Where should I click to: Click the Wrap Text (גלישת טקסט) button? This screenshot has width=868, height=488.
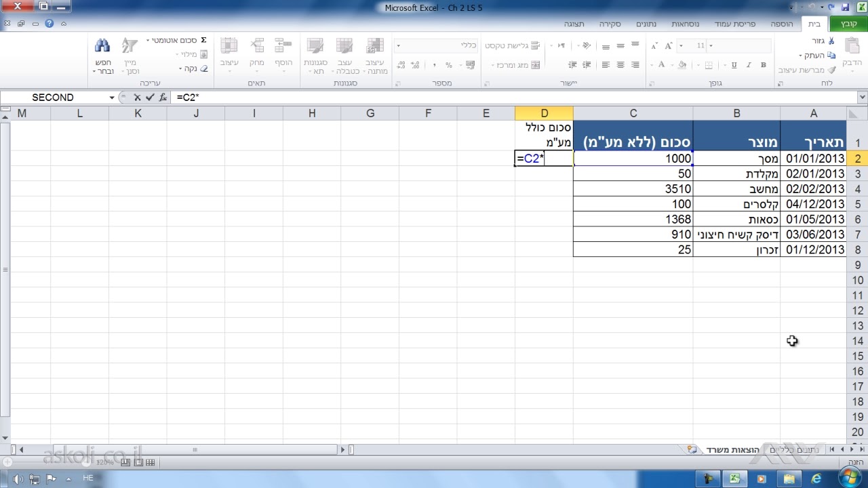514,46
